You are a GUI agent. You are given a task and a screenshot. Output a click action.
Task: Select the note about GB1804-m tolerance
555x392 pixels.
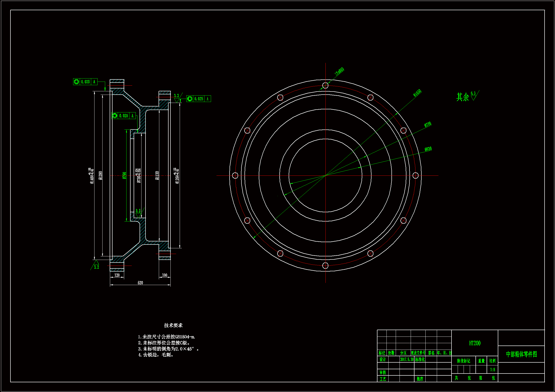pyautogui.click(x=167, y=337)
